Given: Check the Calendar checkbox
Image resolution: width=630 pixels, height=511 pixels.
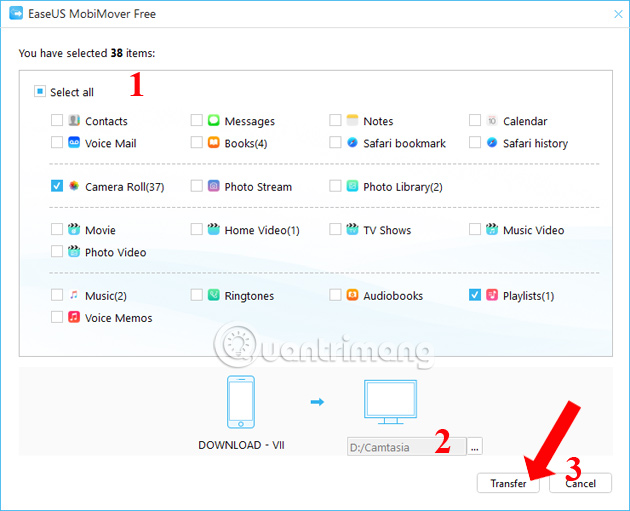Looking at the screenshot, I should (x=475, y=120).
